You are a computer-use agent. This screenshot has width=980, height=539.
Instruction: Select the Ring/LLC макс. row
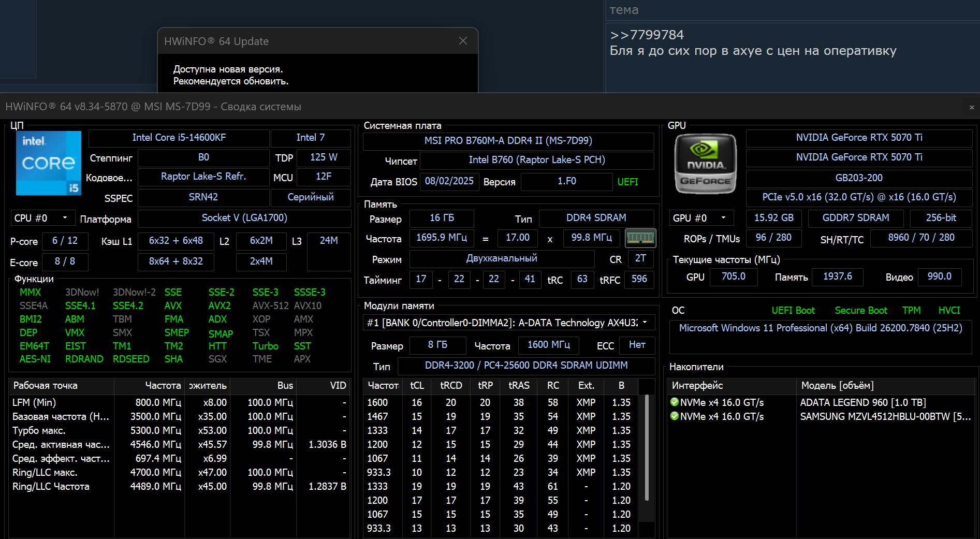click(x=180, y=473)
